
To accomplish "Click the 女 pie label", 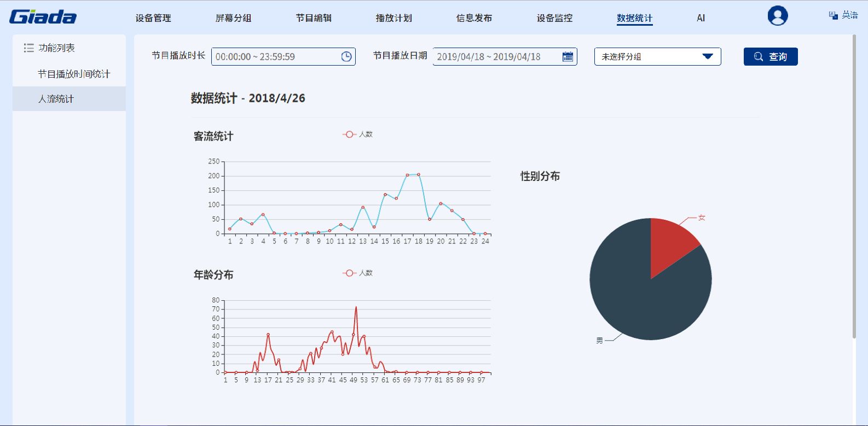I will (702, 218).
